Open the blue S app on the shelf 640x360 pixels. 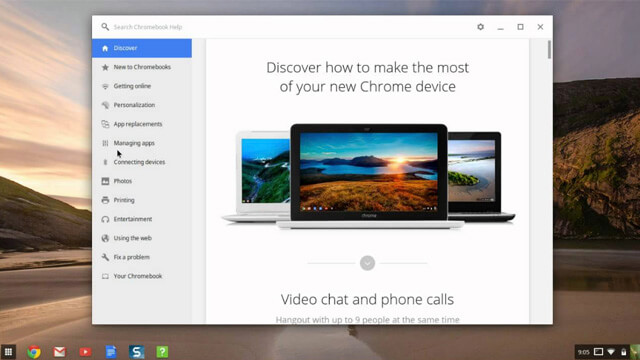coord(137,352)
